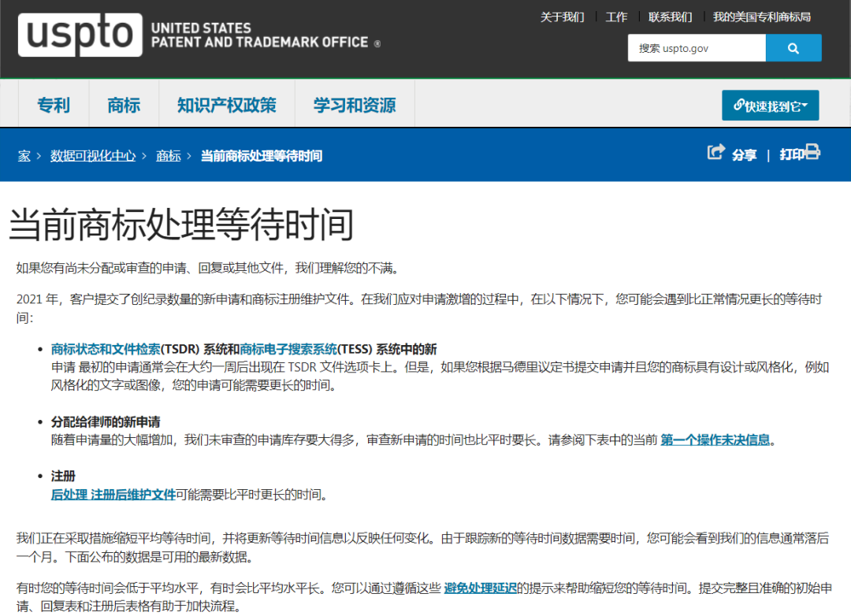Image resolution: width=851 pixels, height=616 pixels.
Task: Select 知识产权政策 in the navigation bar
Action: pyautogui.click(x=228, y=103)
